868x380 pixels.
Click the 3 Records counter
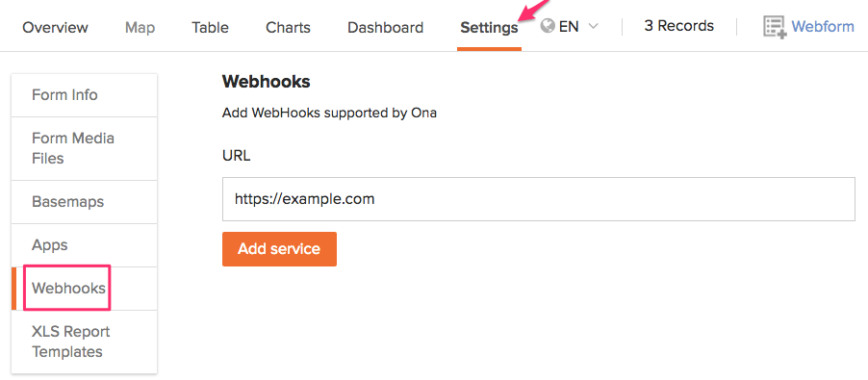point(678,26)
